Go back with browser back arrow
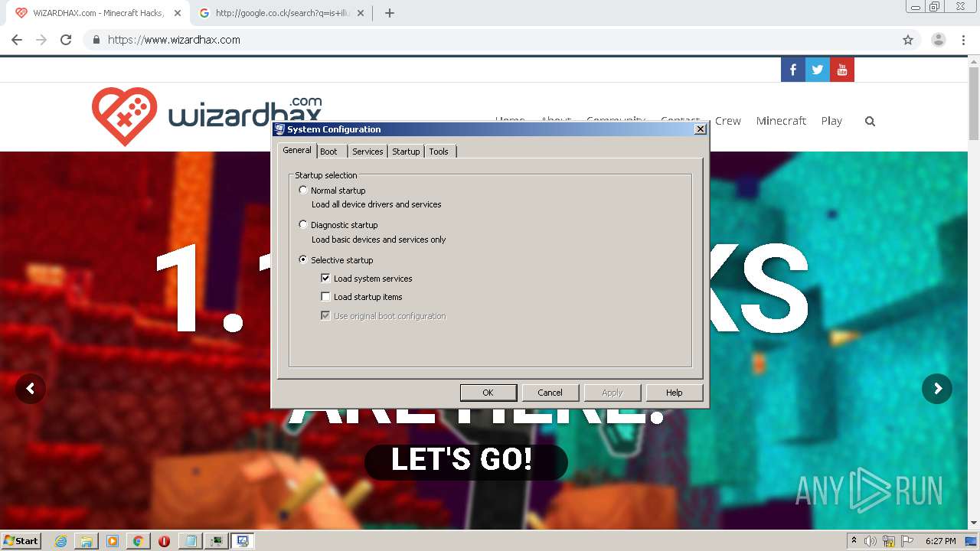The width and height of the screenshot is (980, 551). [x=17, y=40]
